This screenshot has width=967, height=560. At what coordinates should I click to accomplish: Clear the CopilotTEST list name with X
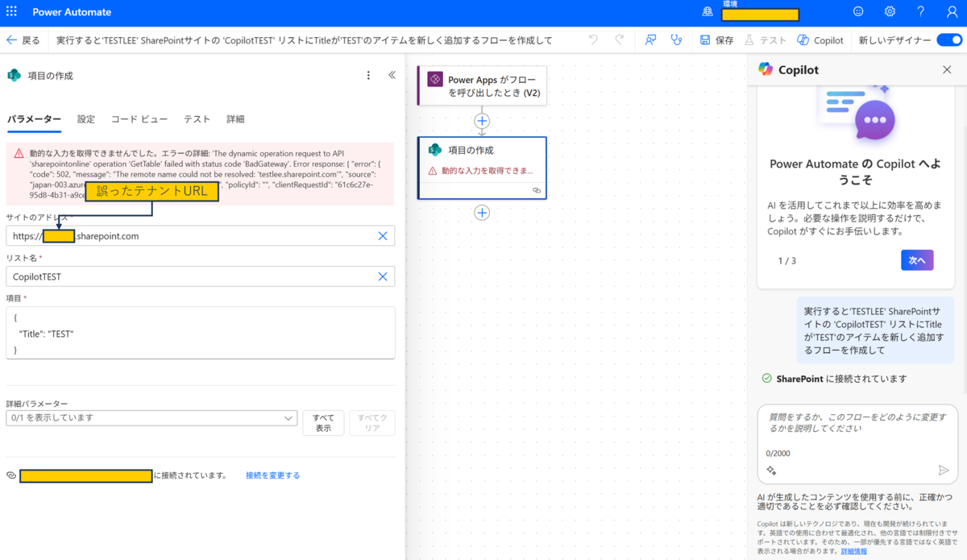pyautogui.click(x=383, y=276)
